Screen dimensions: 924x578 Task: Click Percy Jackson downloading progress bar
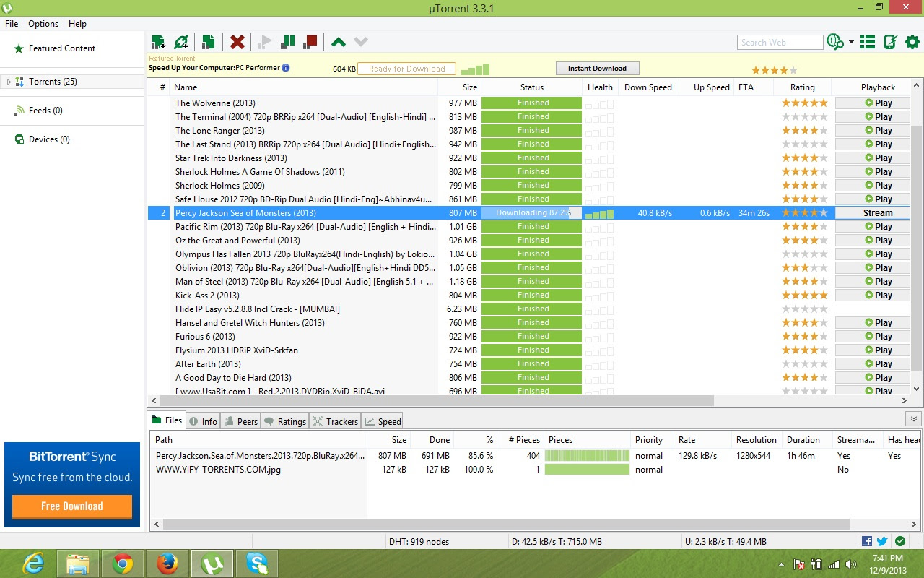[x=531, y=212]
